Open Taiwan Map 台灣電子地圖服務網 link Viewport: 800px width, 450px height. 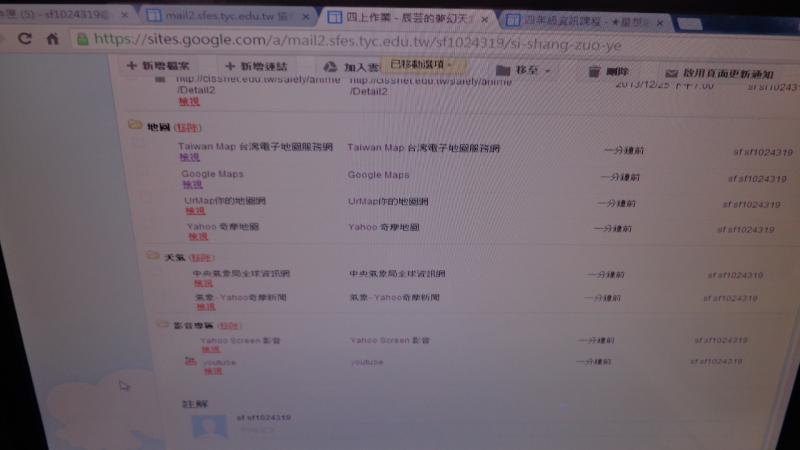pos(255,146)
